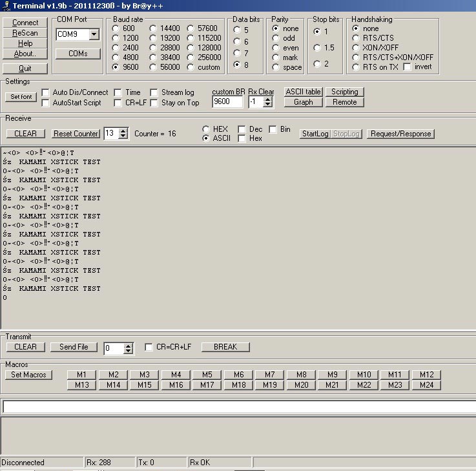Choose 7 data bits option
Viewport: 476px width, 471px height.
coord(238,54)
